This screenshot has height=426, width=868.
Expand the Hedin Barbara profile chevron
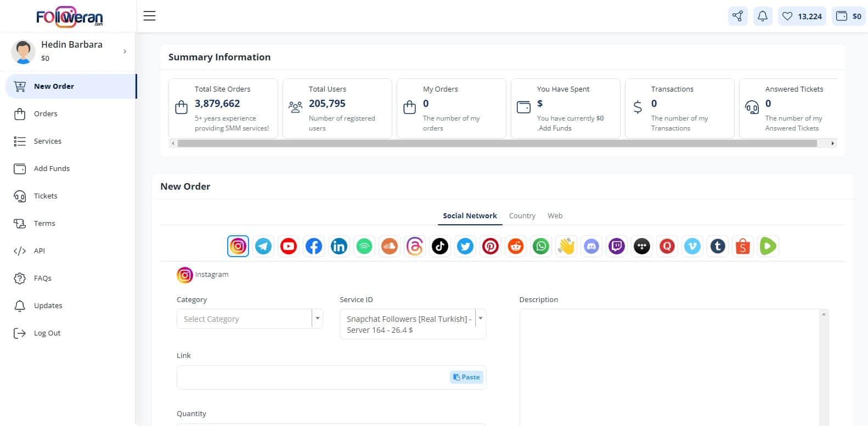click(x=125, y=52)
